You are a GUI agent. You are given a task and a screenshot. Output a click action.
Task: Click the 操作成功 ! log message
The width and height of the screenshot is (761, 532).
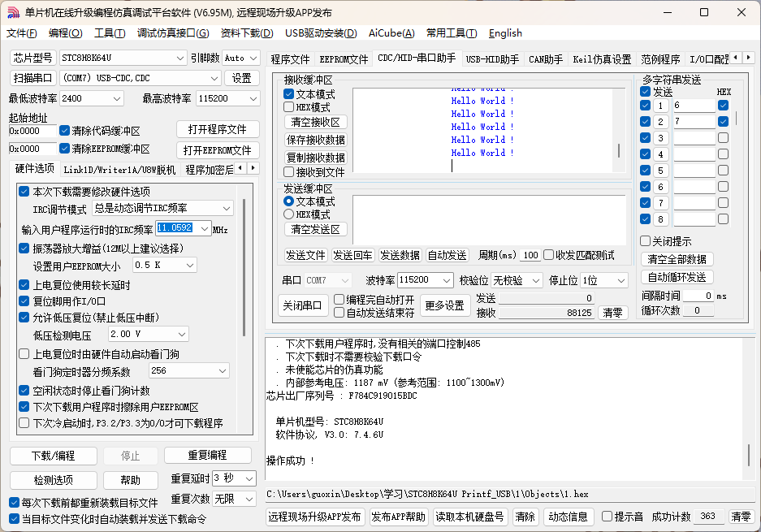pos(291,461)
